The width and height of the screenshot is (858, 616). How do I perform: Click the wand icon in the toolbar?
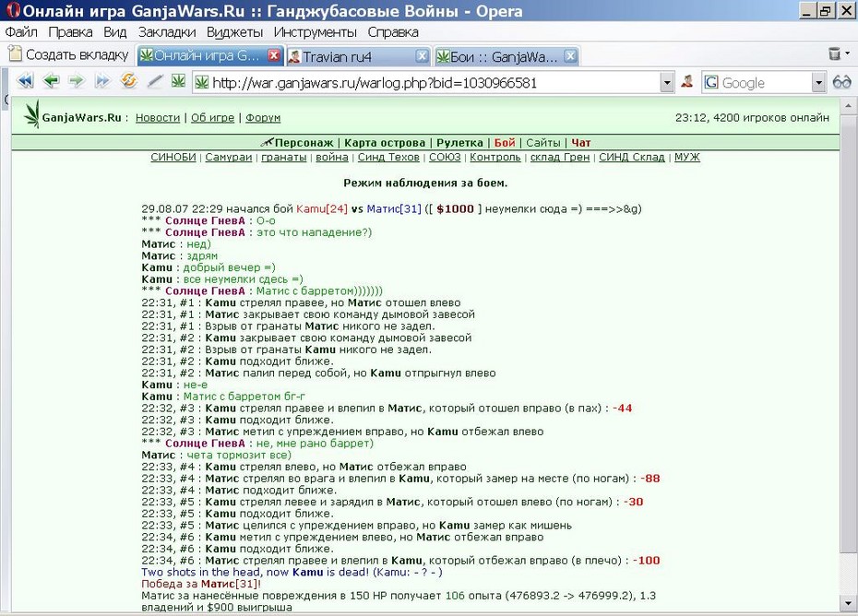point(155,81)
